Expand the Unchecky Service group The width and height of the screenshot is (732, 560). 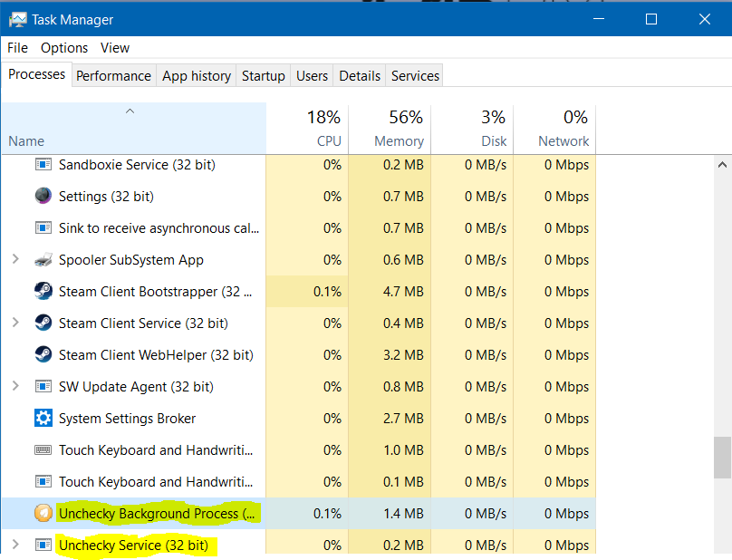point(14,545)
